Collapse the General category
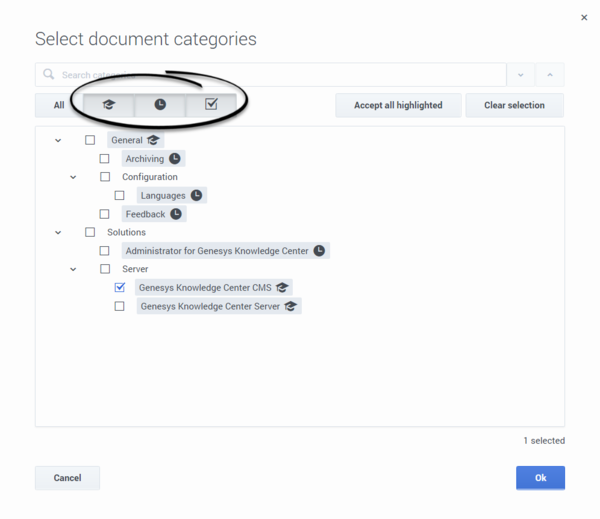 (58, 140)
